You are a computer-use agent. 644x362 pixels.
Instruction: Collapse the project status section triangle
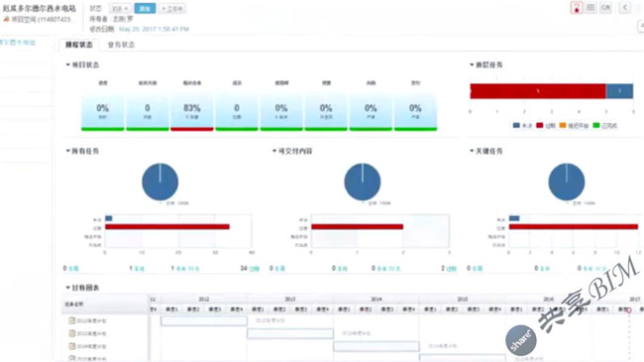67,64
